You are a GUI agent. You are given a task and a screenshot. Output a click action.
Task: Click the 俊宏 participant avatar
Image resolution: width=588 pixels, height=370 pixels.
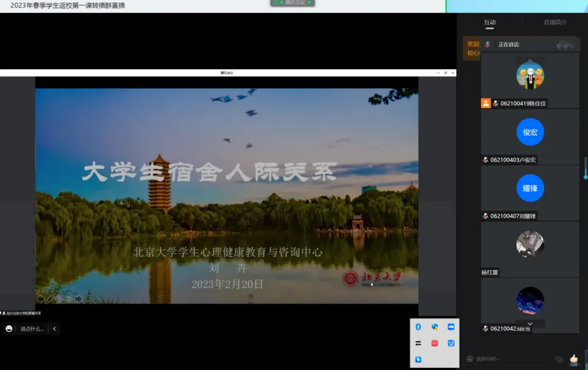coord(530,132)
